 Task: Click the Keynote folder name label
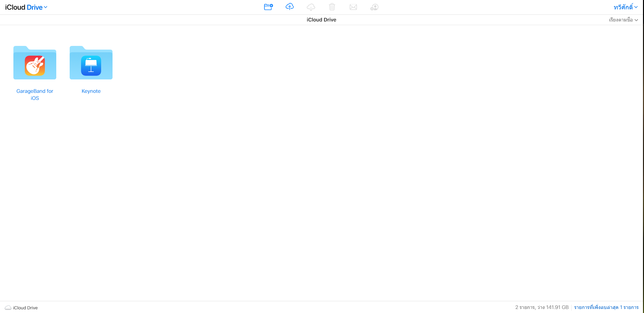coord(91,91)
